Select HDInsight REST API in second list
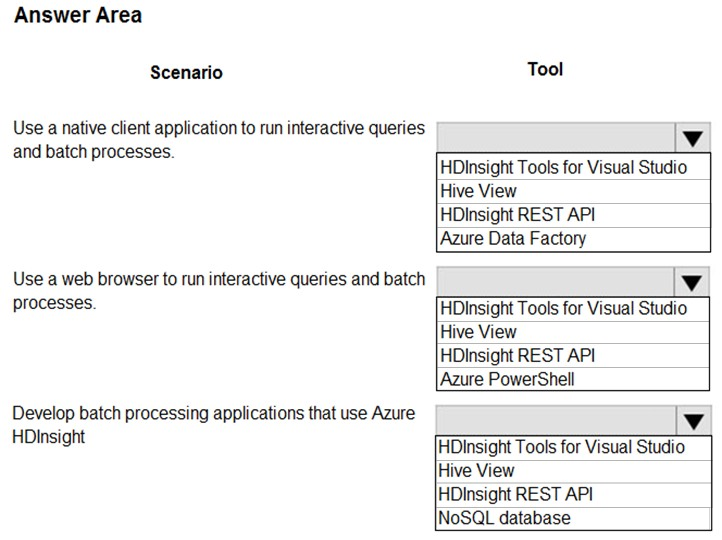Screen dimensions: 722x540 click(x=573, y=355)
